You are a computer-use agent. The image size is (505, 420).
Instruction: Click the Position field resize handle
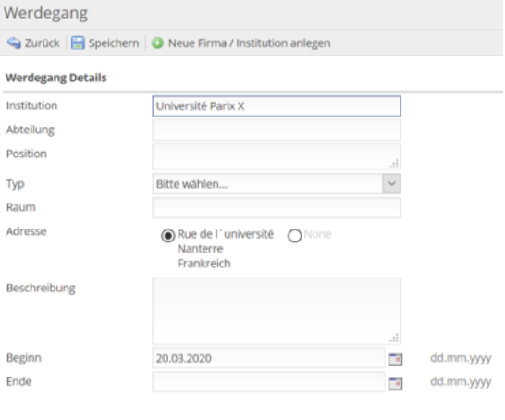(x=394, y=164)
